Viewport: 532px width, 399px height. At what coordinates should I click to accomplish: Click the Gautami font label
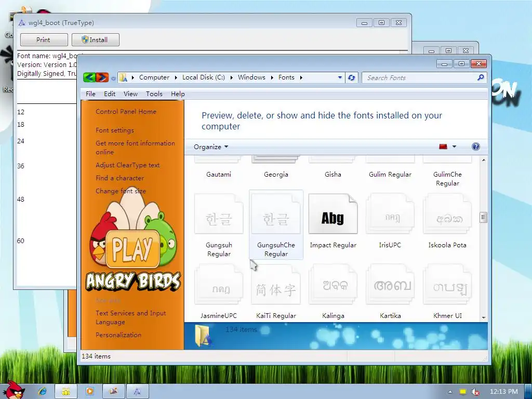pos(219,175)
